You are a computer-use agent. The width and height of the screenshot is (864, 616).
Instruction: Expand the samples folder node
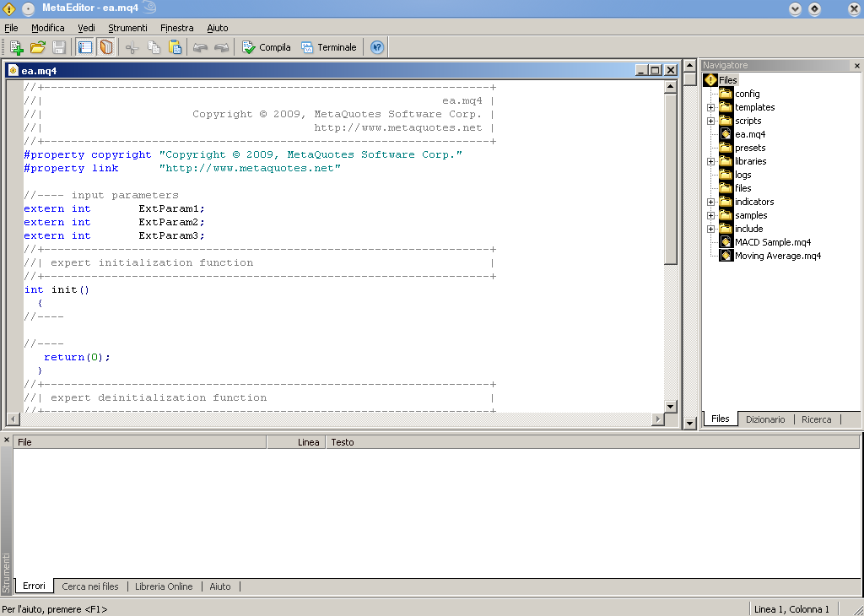pyautogui.click(x=710, y=215)
